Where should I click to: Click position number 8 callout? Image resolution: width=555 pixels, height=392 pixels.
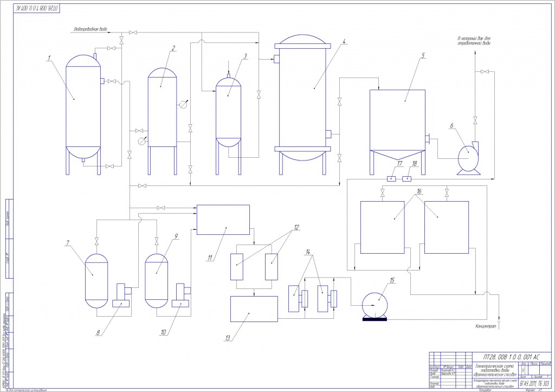click(x=99, y=332)
